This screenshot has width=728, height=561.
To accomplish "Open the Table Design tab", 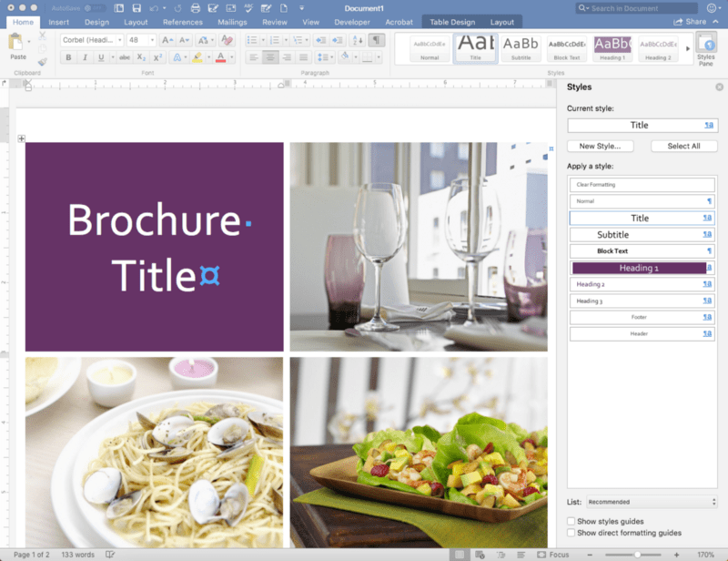I will [x=451, y=22].
